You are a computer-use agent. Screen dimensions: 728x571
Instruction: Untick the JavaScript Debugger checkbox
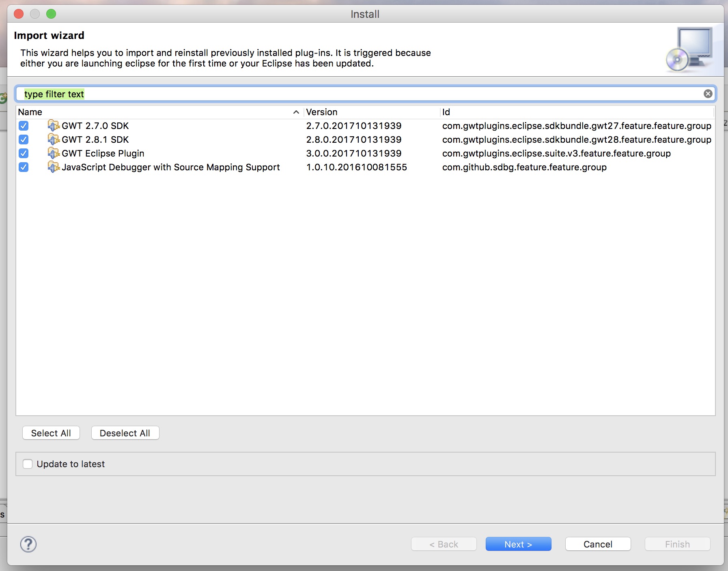24,167
